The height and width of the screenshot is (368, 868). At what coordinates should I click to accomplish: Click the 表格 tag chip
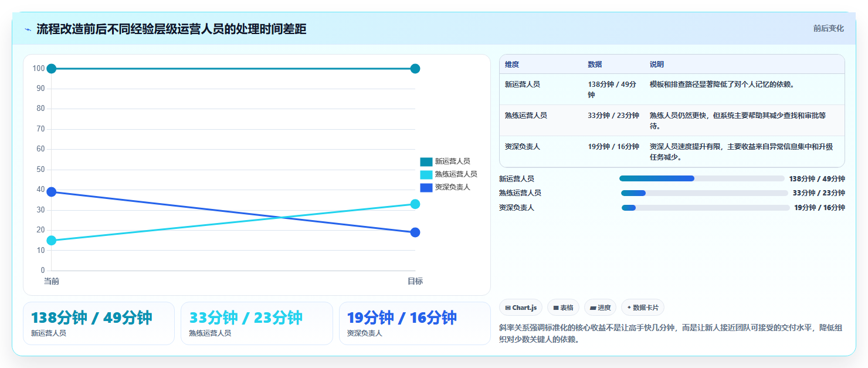coord(563,308)
